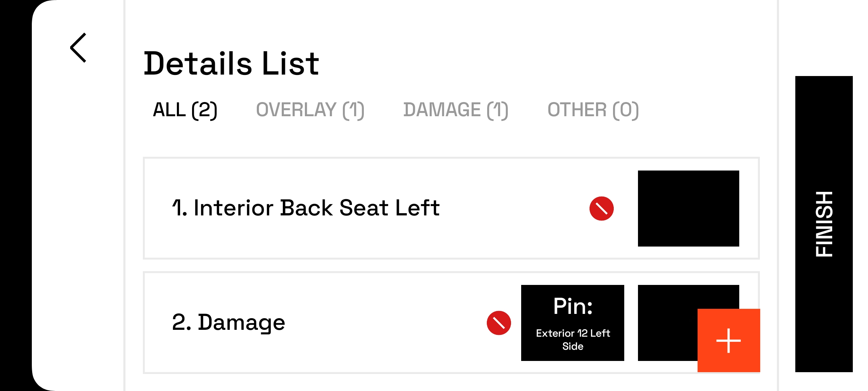Image resolution: width=868 pixels, height=391 pixels.
Task: Go back using the left arrow
Action: (x=78, y=48)
